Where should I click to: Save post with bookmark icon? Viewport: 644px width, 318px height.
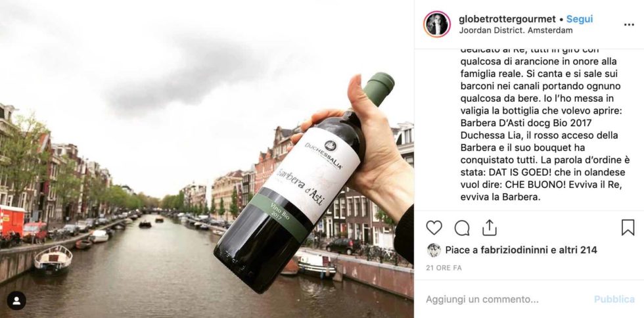[628, 227]
